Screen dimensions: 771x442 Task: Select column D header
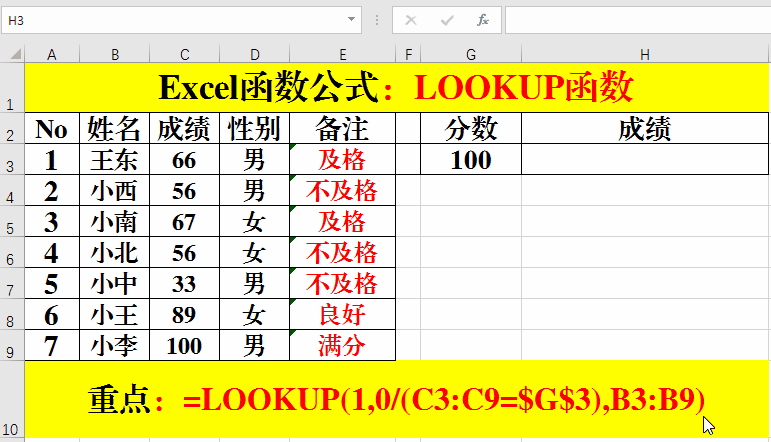pos(254,55)
